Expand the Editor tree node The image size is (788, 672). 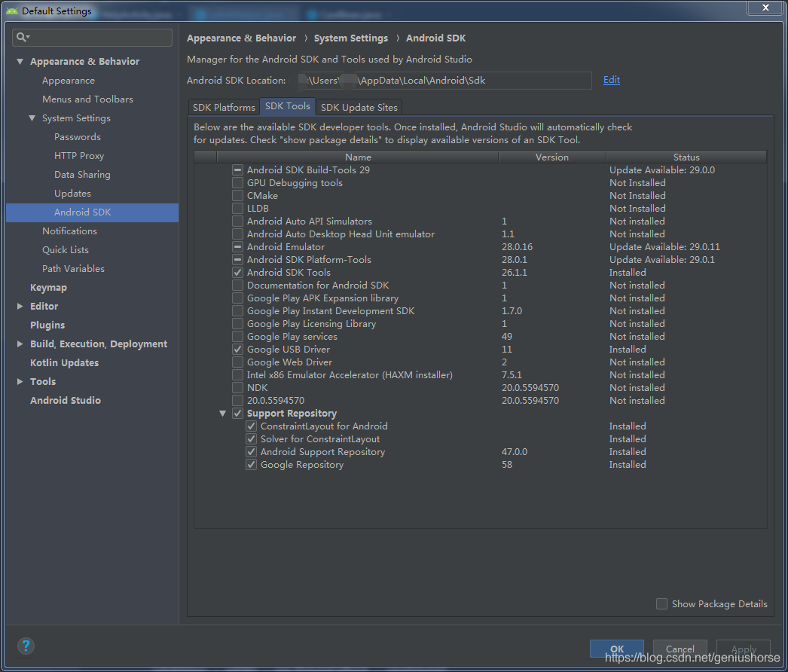tap(20, 306)
